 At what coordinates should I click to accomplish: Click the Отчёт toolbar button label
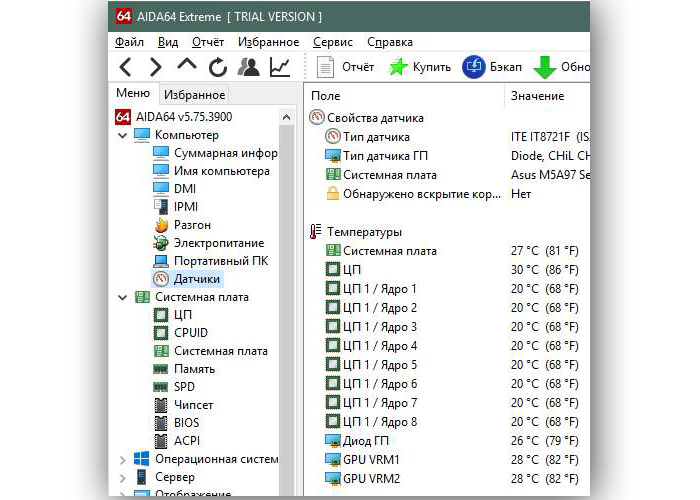coord(358,67)
